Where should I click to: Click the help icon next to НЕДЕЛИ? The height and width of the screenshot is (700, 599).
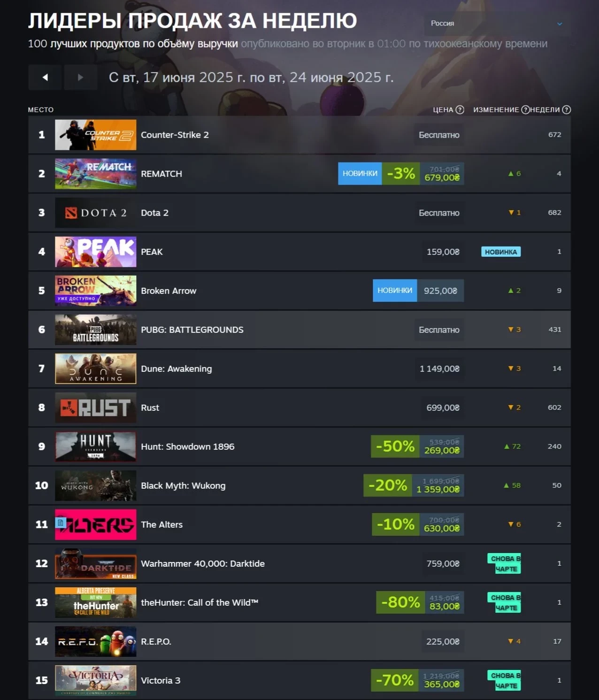click(567, 110)
